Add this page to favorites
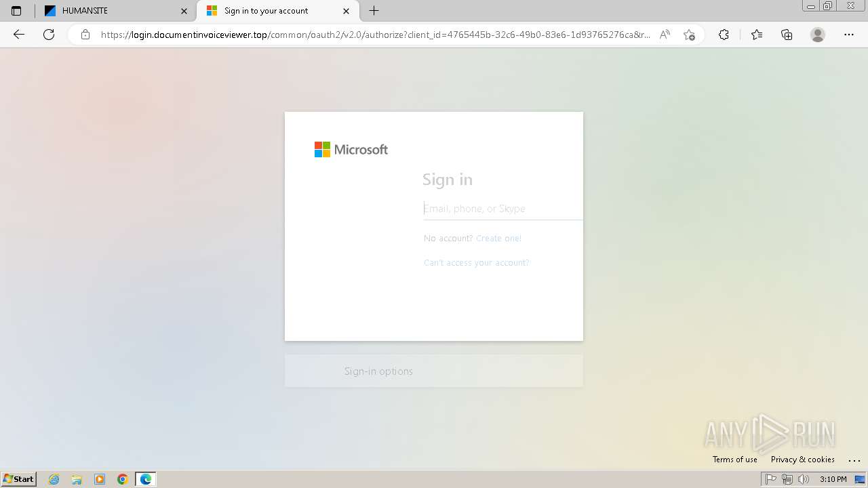 click(x=690, y=35)
